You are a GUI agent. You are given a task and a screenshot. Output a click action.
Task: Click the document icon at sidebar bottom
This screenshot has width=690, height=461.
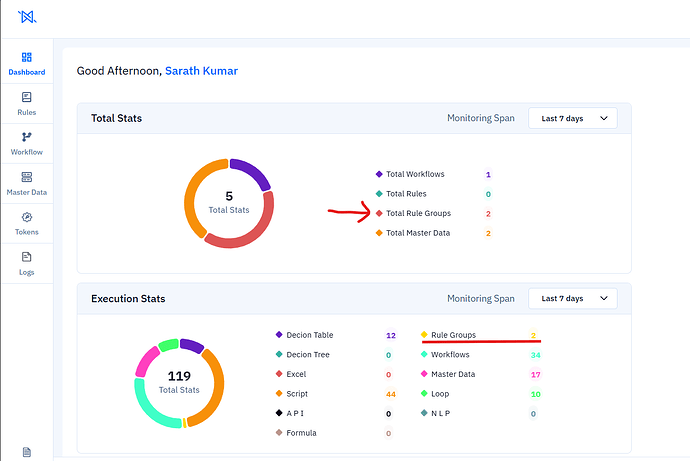tap(26, 452)
